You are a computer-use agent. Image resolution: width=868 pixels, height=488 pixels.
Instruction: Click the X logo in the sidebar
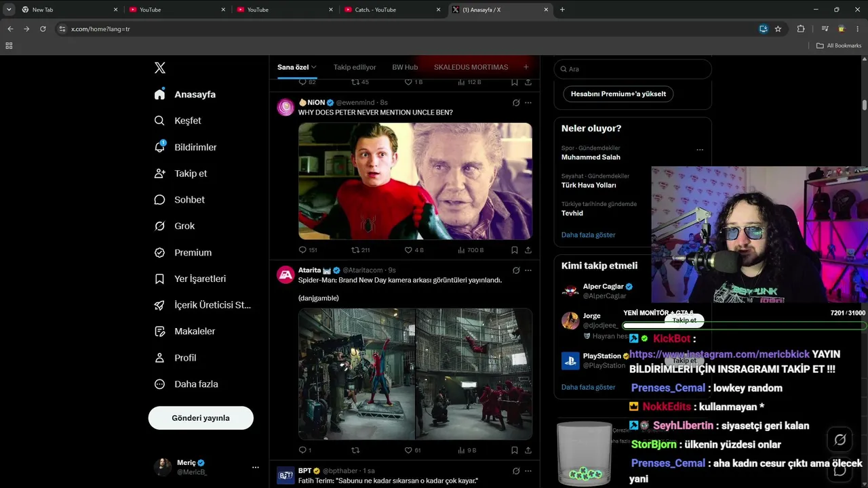click(x=160, y=68)
